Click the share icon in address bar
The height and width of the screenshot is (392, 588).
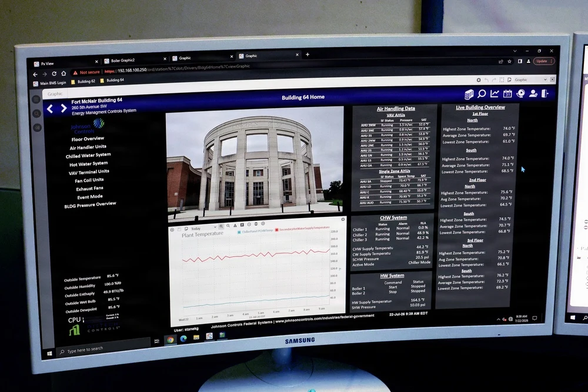click(500, 62)
